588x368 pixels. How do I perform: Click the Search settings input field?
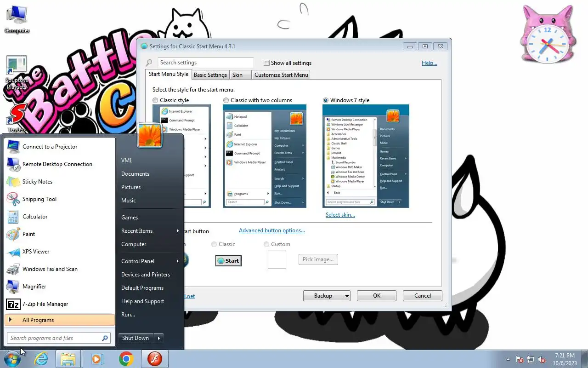(x=205, y=63)
